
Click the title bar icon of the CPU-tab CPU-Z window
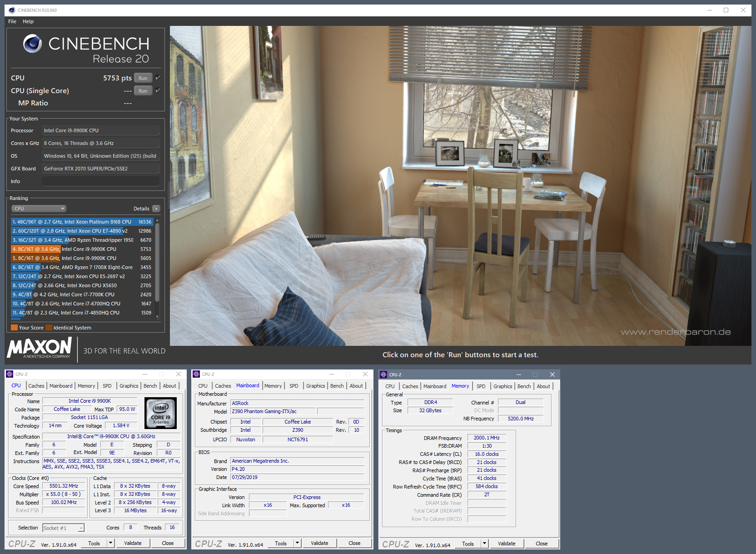10,374
